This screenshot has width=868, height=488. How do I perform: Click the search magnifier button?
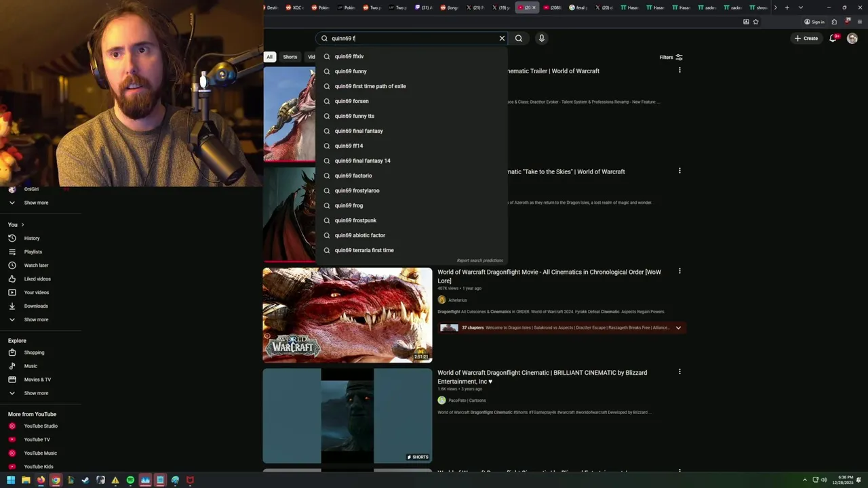tap(519, 39)
